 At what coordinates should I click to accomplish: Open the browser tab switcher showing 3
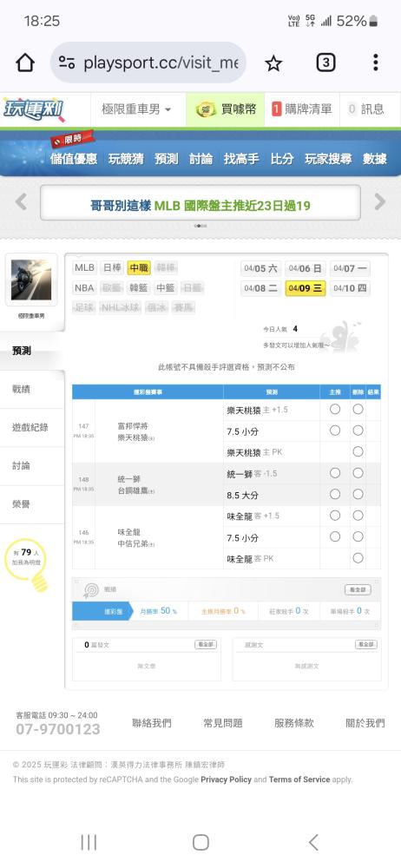[325, 63]
